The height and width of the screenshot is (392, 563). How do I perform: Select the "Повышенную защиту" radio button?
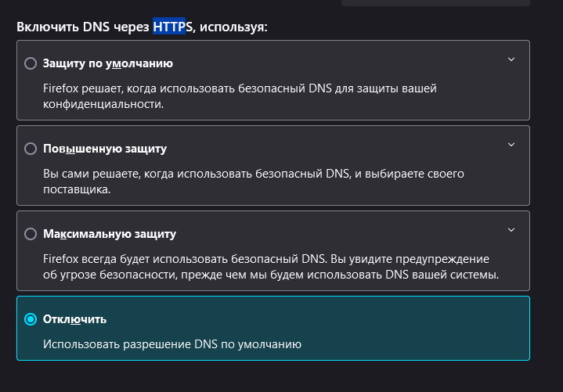31,149
